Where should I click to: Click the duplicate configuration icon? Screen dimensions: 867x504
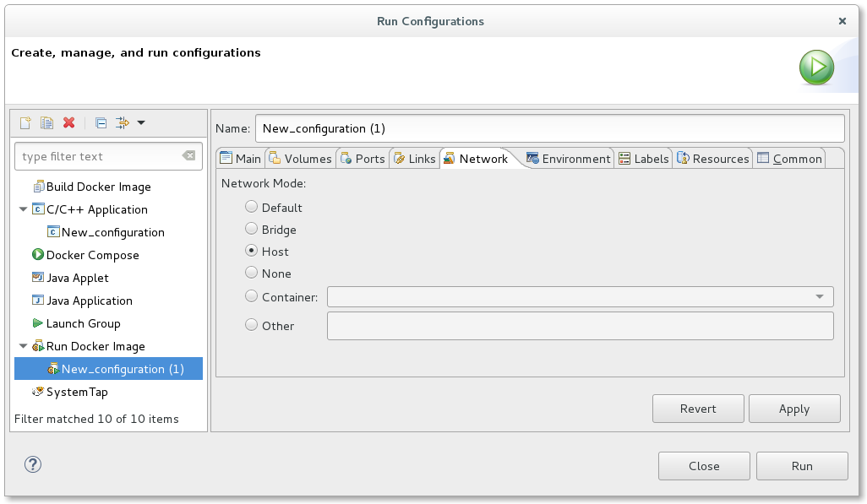(x=47, y=123)
